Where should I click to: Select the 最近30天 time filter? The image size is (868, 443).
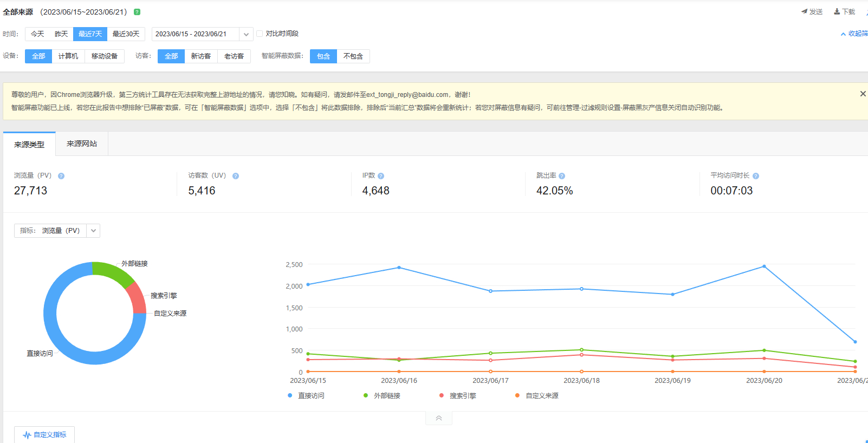click(x=126, y=34)
